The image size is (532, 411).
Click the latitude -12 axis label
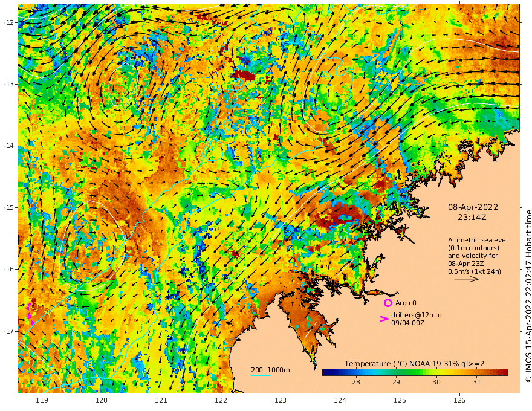tap(9, 22)
